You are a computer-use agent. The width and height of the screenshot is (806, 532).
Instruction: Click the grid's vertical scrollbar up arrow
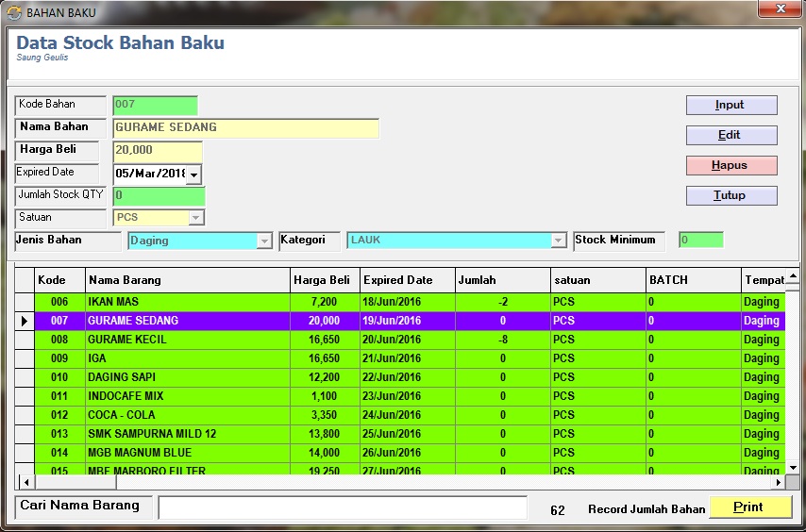click(793, 276)
